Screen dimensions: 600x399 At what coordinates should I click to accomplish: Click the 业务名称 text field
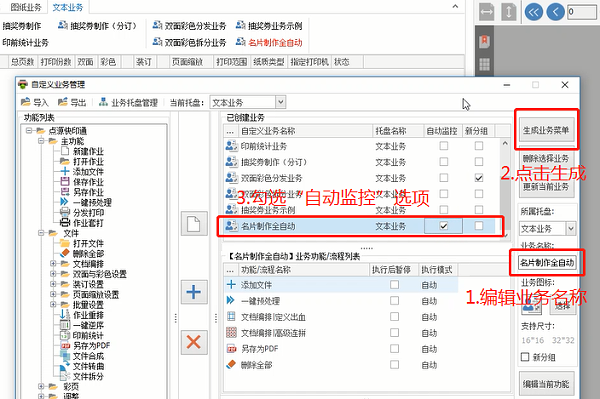tap(547, 262)
